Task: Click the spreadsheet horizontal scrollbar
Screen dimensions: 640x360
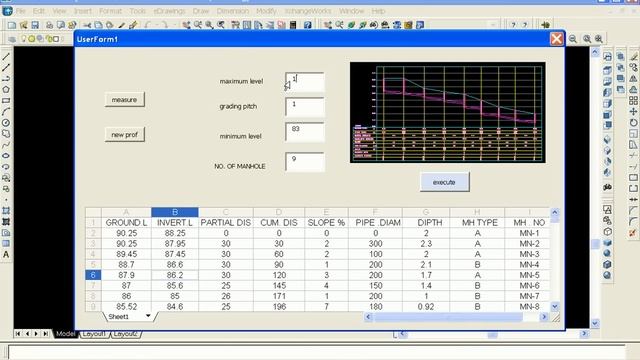Action: pyautogui.click(x=456, y=317)
